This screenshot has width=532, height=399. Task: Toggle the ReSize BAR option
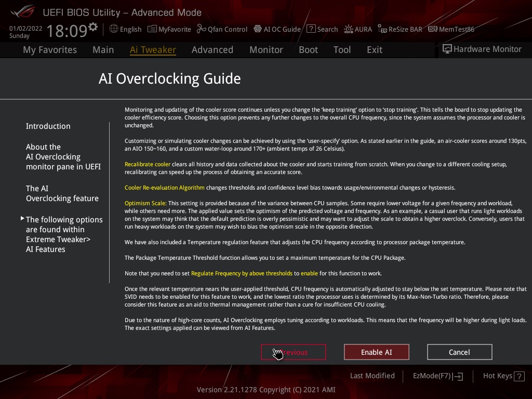point(400,29)
